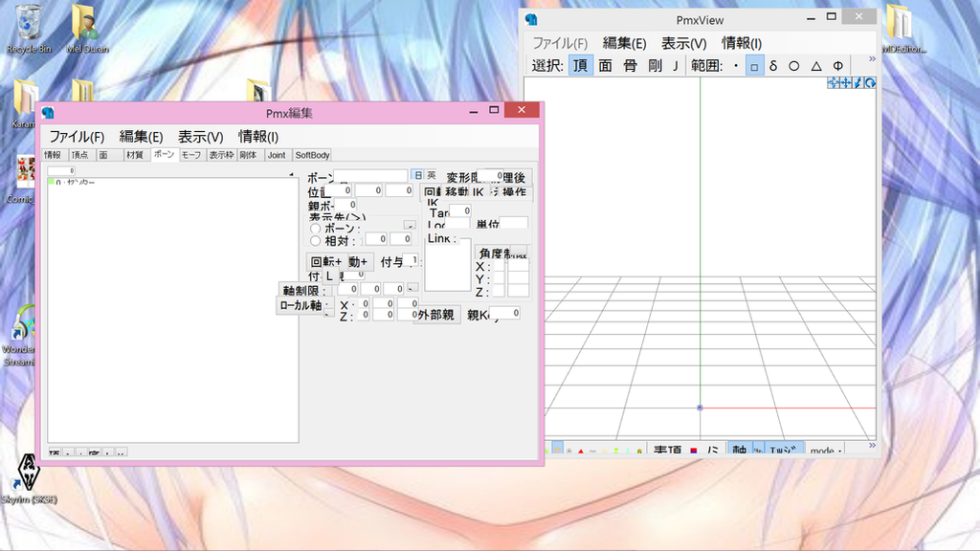The width and height of the screenshot is (980, 551).
Task: Click the bone index field above list
Action: [61, 170]
